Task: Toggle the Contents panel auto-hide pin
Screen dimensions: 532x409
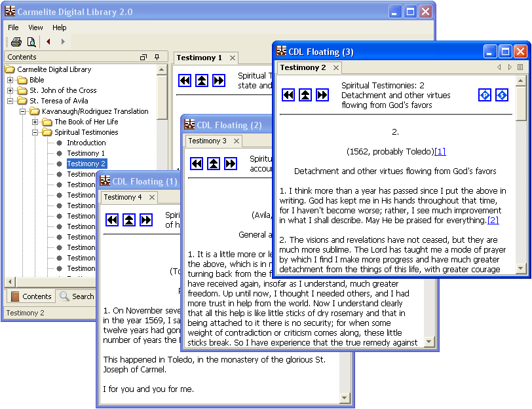Action: point(157,58)
